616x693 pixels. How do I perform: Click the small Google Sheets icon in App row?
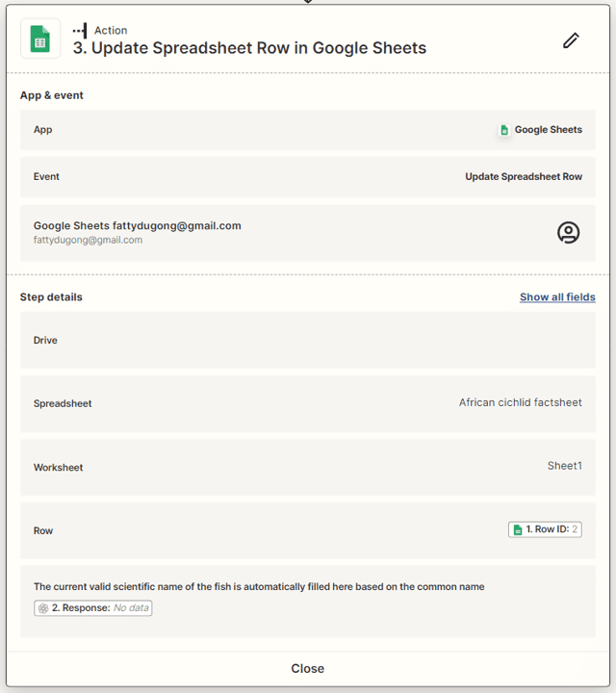(x=504, y=130)
